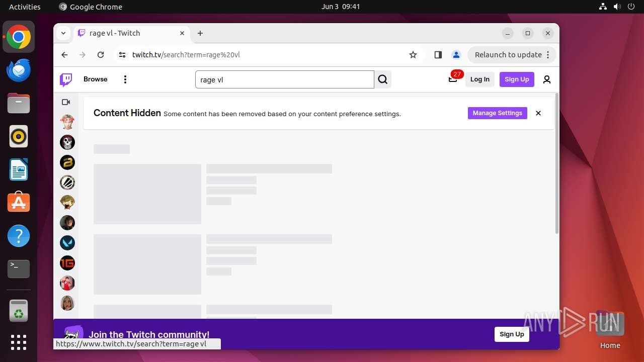The image size is (644, 362).
Task: Open sidebar channel with striped circle logo
Action: click(x=67, y=182)
